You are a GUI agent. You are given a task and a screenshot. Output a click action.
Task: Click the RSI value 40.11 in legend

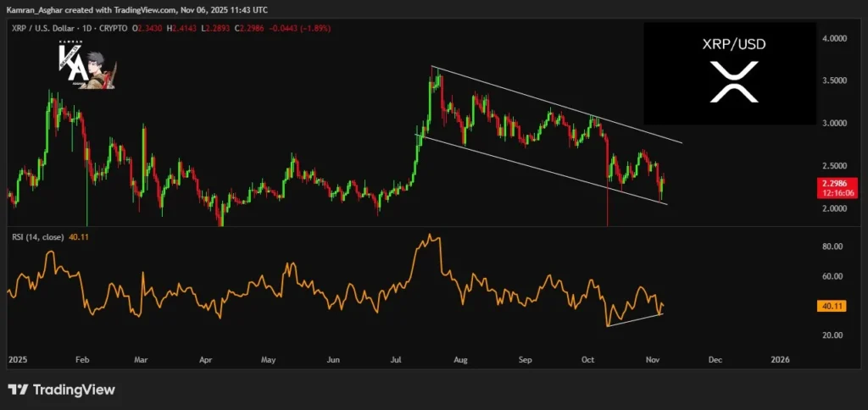click(79, 237)
